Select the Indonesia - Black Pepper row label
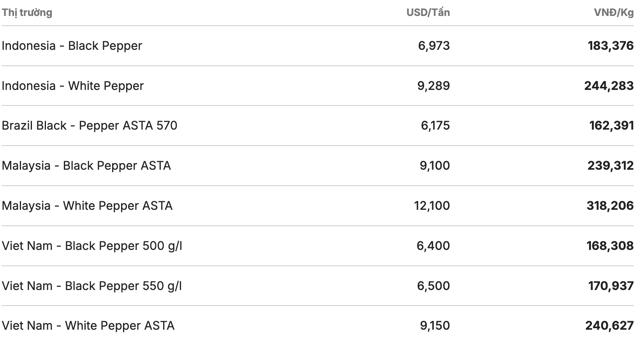The width and height of the screenshot is (644, 341). pyautogui.click(x=72, y=46)
